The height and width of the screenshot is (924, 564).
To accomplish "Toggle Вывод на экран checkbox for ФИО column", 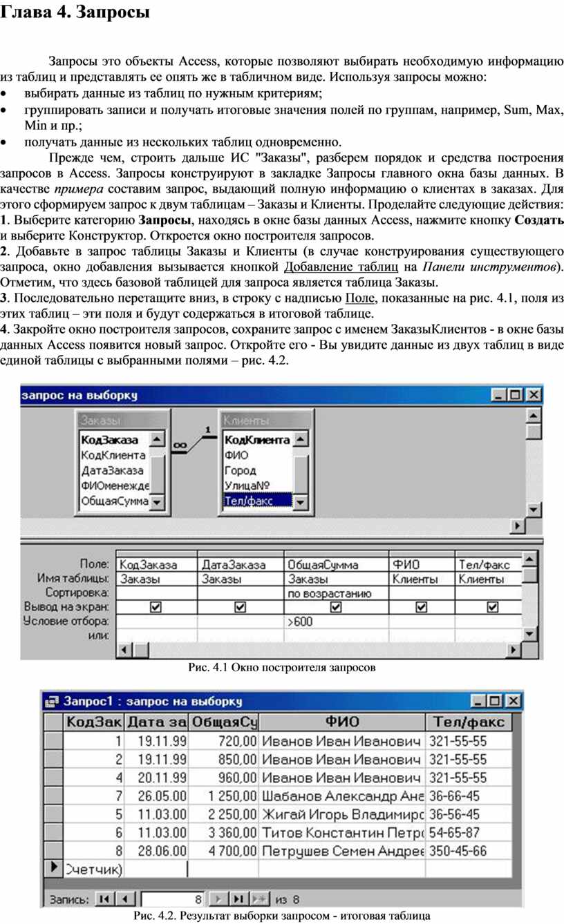I will pyautogui.click(x=421, y=607).
